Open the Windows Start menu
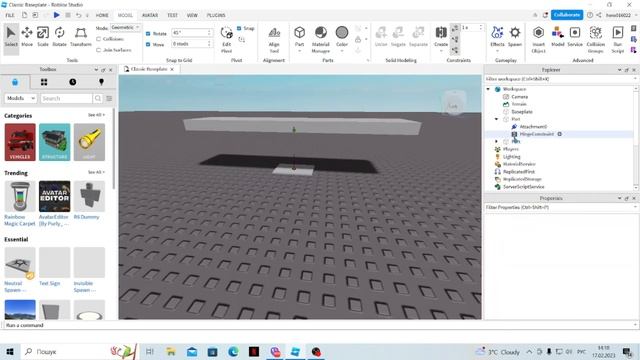Image resolution: width=640 pixels, height=360 pixels. tap(10, 351)
